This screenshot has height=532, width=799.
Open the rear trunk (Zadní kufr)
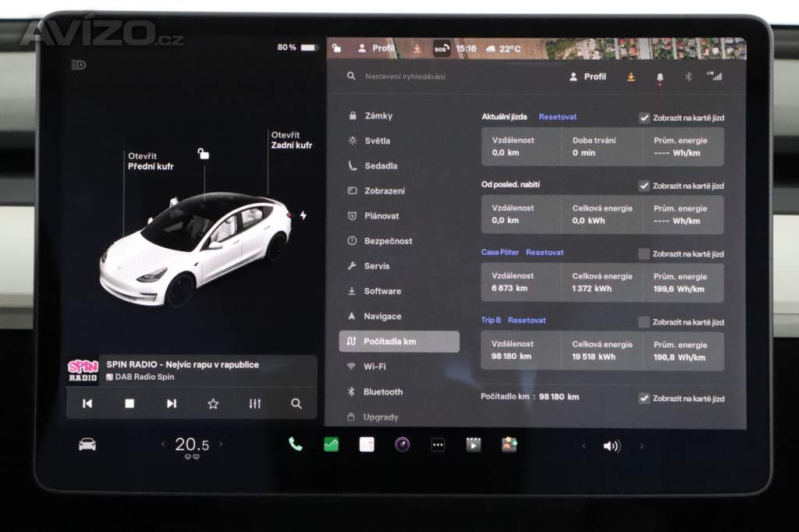[291, 140]
